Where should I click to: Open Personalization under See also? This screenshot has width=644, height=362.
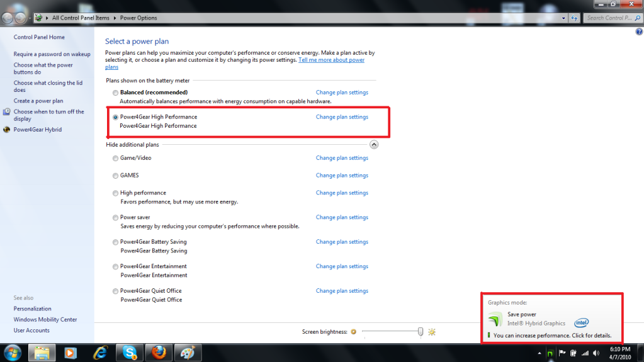point(33,308)
